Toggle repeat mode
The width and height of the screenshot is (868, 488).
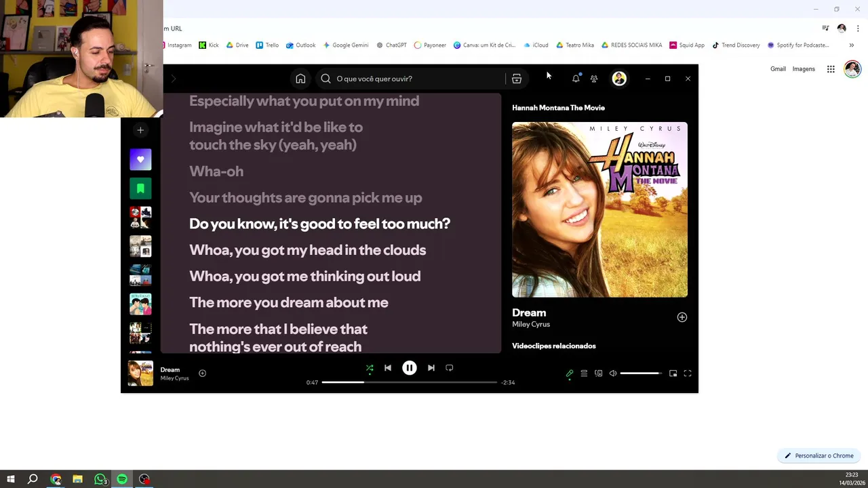449,368
